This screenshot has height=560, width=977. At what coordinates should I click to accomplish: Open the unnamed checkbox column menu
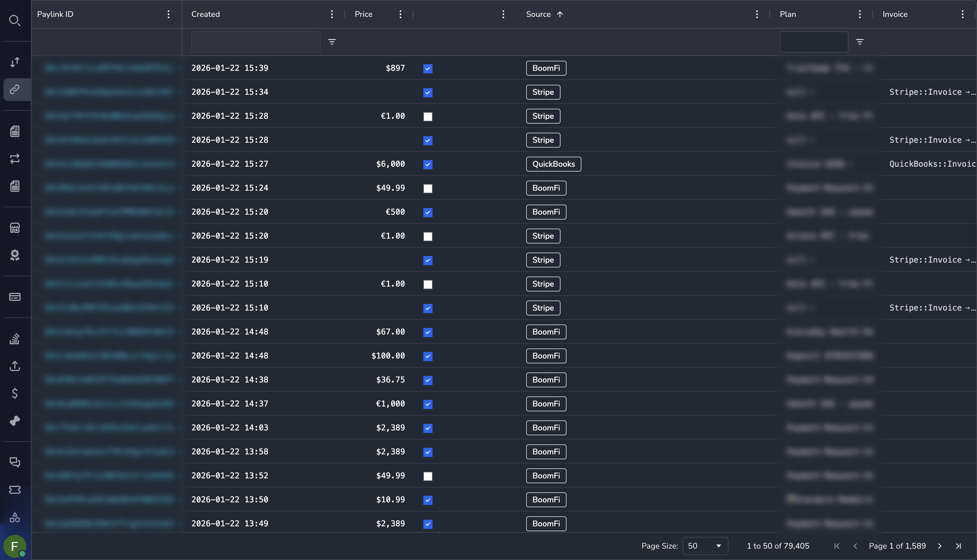[x=503, y=14]
